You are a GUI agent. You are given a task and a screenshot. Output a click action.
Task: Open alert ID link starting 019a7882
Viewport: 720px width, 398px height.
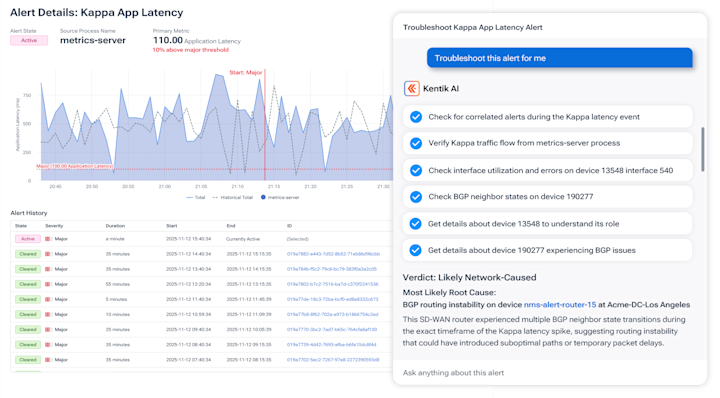coord(333,254)
